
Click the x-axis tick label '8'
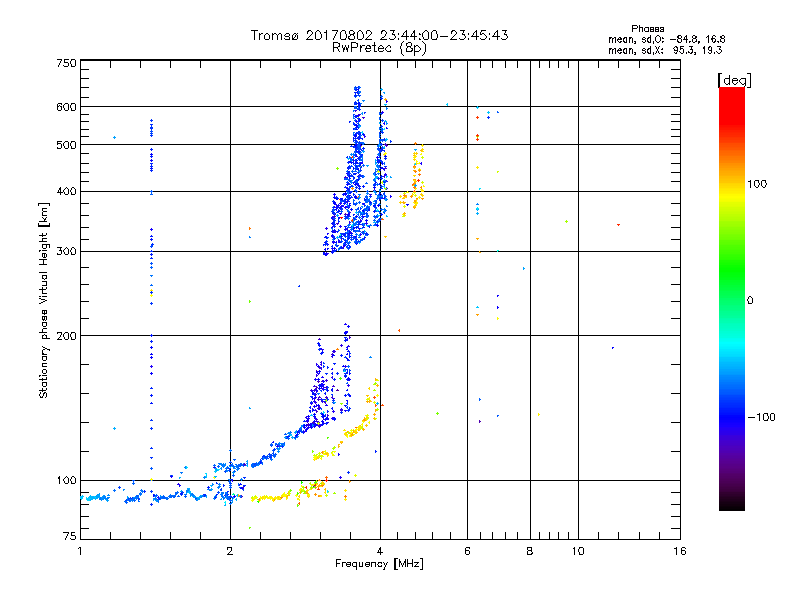[530, 551]
